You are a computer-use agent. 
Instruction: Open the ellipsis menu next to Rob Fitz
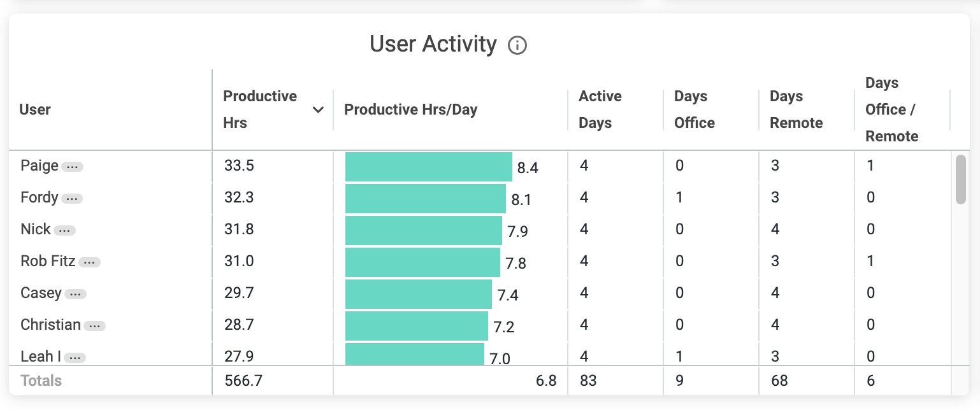(89, 262)
